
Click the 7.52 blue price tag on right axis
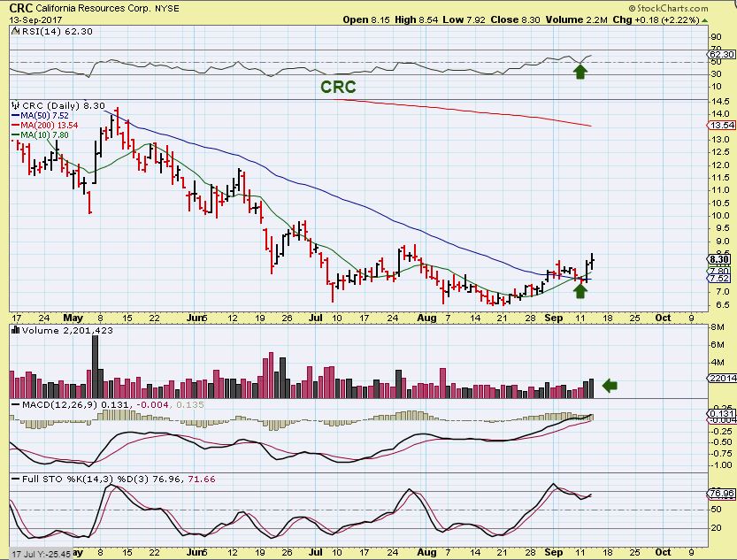click(719, 279)
